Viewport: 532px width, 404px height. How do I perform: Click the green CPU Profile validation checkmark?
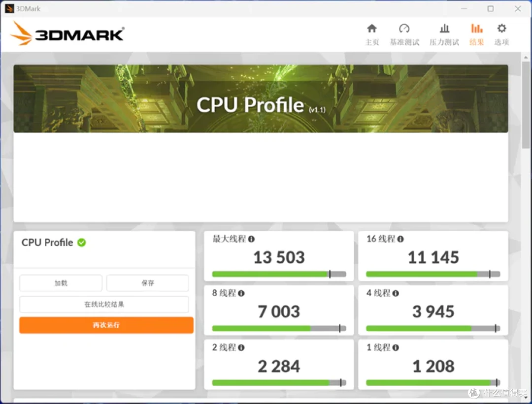(x=81, y=242)
